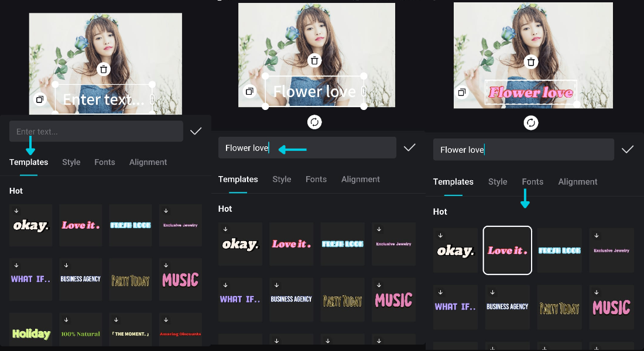Apply 'Party Today' template in left panel
Image resolution: width=644 pixels, height=351 pixels.
point(131,279)
